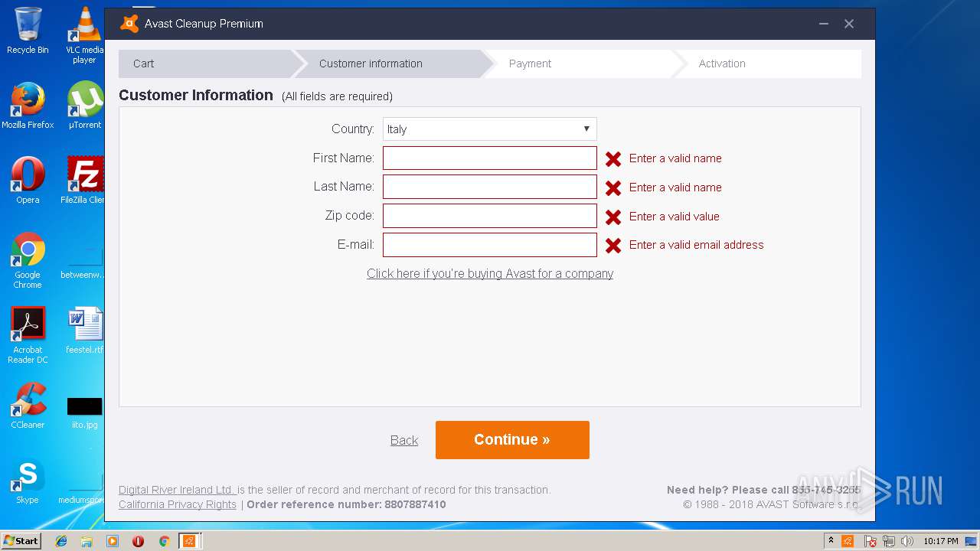Image resolution: width=980 pixels, height=551 pixels.
Task: Click the clock showing 10:17 PM
Action: coord(941,541)
